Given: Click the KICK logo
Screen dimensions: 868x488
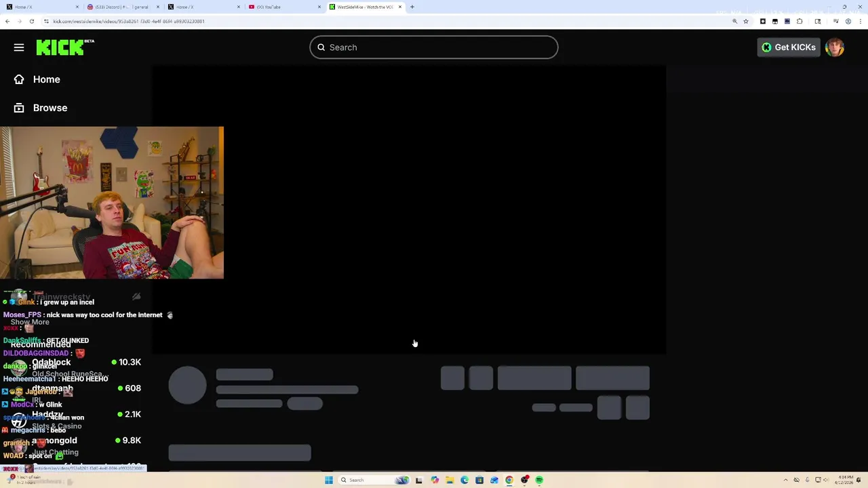Looking at the screenshot, I should point(65,47).
